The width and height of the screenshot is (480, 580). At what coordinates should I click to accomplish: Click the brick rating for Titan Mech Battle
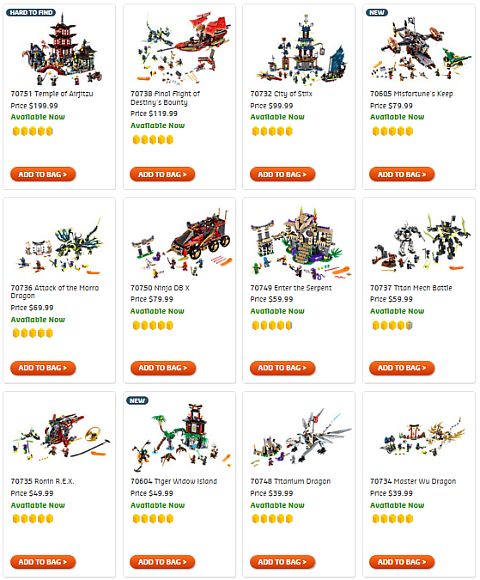pyautogui.click(x=392, y=325)
